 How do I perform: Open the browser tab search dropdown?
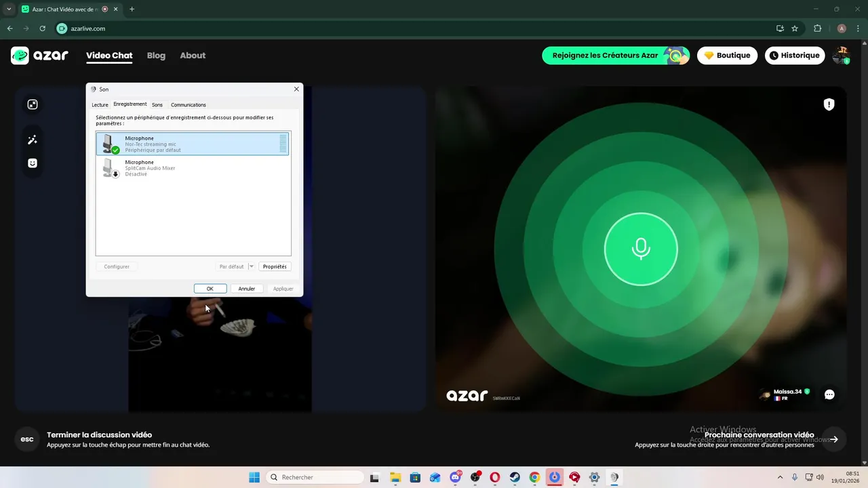[x=9, y=9]
